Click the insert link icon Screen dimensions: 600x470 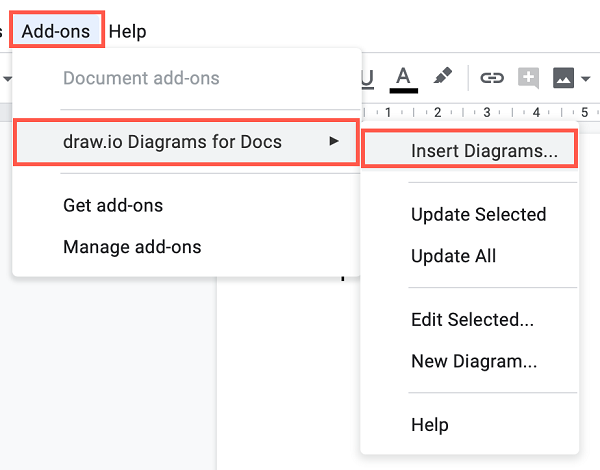point(492,78)
